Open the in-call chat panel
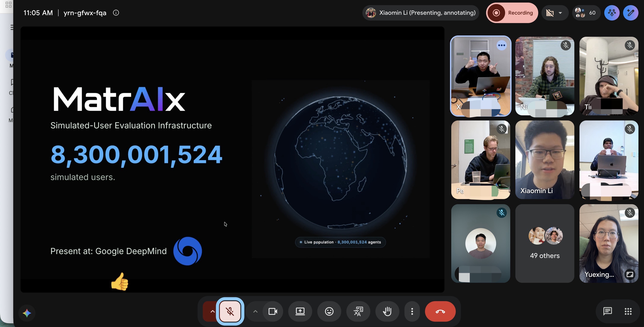This screenshot has width=644, height=327. [607, 311]
